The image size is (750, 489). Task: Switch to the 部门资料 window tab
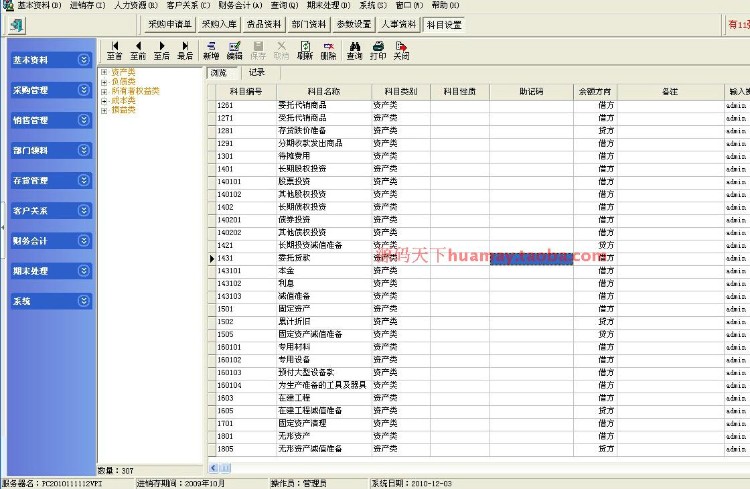point(309,24)
